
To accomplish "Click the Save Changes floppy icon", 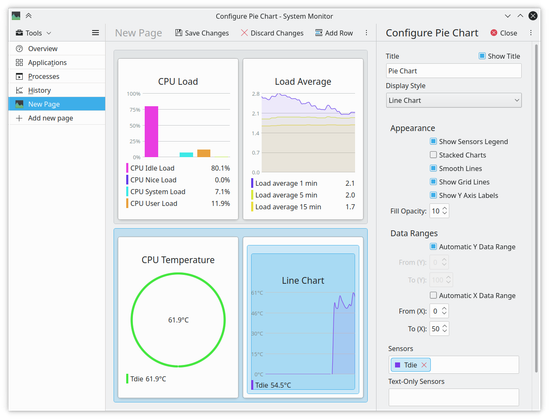I will click(x=179, y=33).
